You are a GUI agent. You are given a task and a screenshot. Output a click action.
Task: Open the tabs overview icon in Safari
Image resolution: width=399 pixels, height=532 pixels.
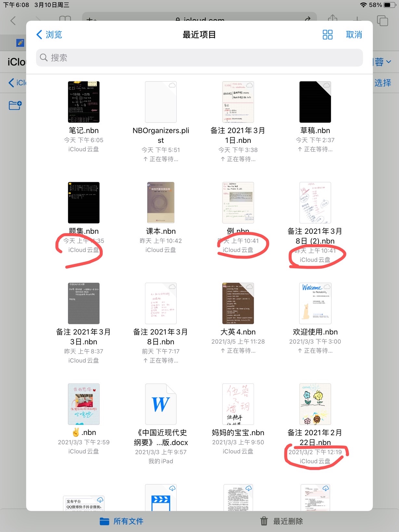pos(382,20)
